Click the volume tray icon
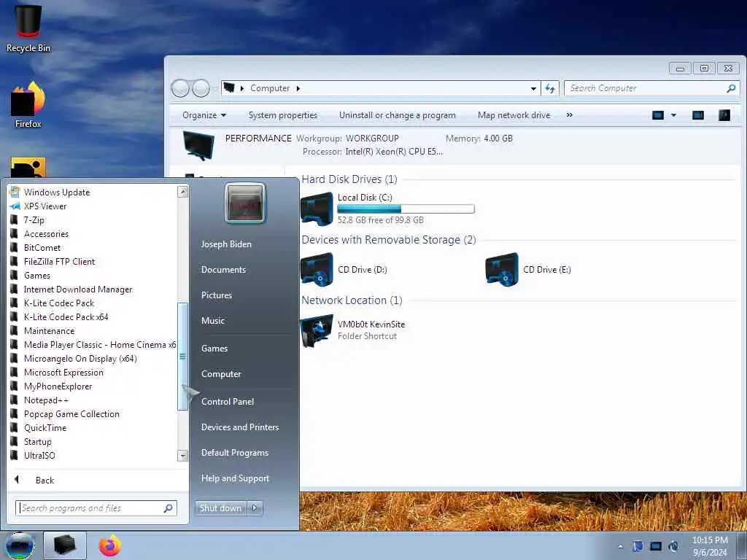 [x=673, y=546]
